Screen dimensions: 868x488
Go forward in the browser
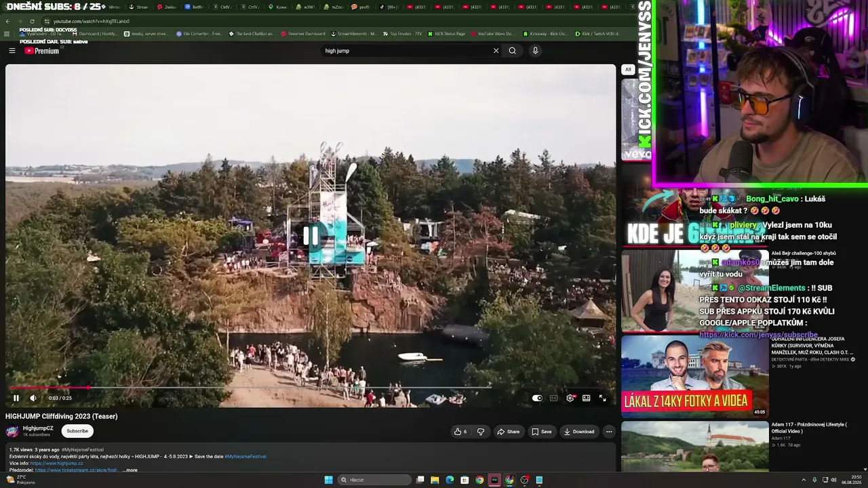pos(20,21)
